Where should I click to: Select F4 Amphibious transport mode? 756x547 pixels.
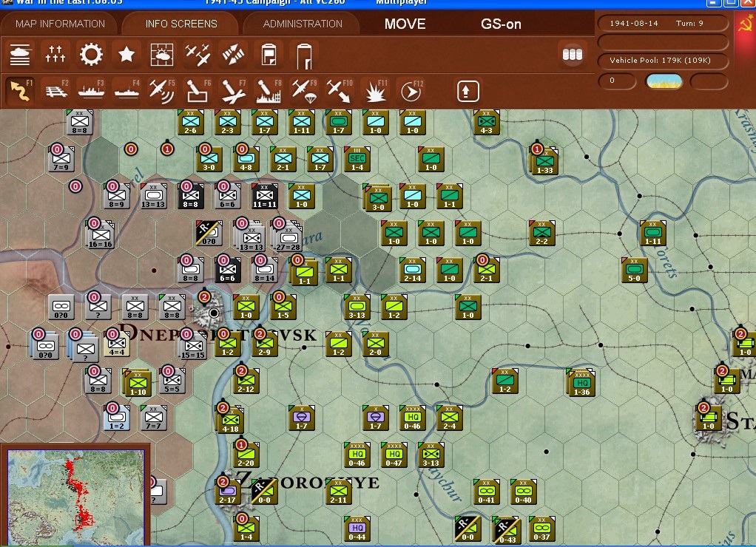coord(127,91)
